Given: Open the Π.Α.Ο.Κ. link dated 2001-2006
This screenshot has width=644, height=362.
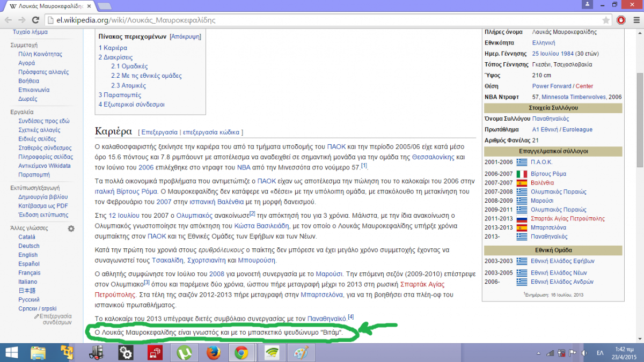Looking at the screenshot, I should pos(541,162).
